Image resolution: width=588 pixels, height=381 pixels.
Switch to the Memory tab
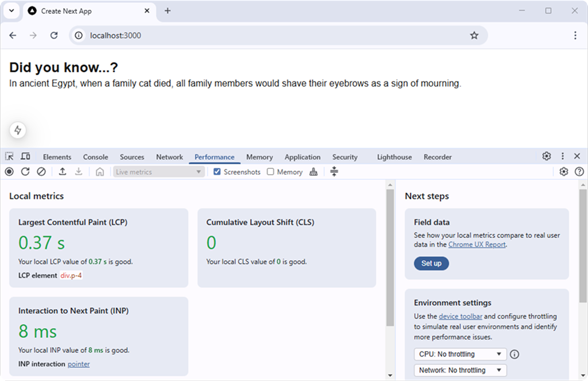259,156
